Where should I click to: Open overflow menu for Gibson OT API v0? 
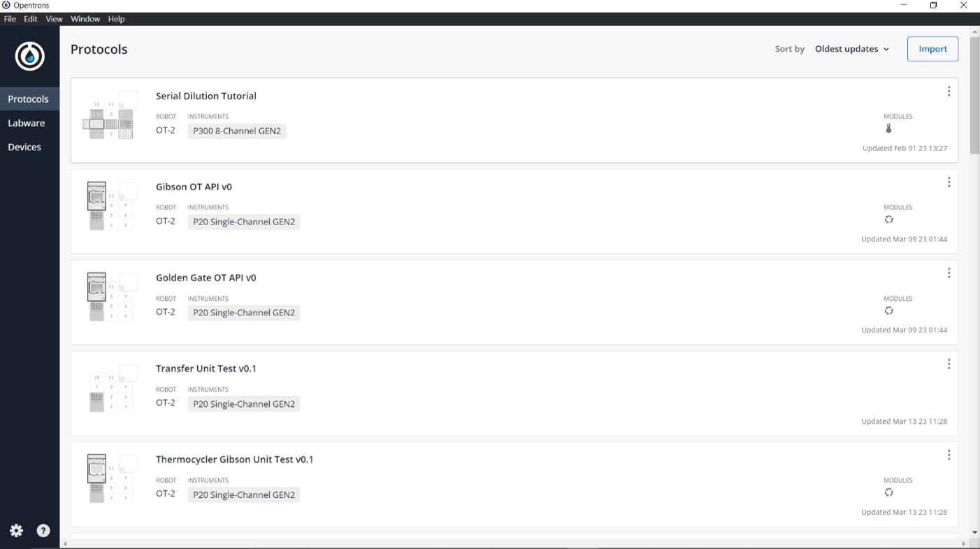pos(949,183)
